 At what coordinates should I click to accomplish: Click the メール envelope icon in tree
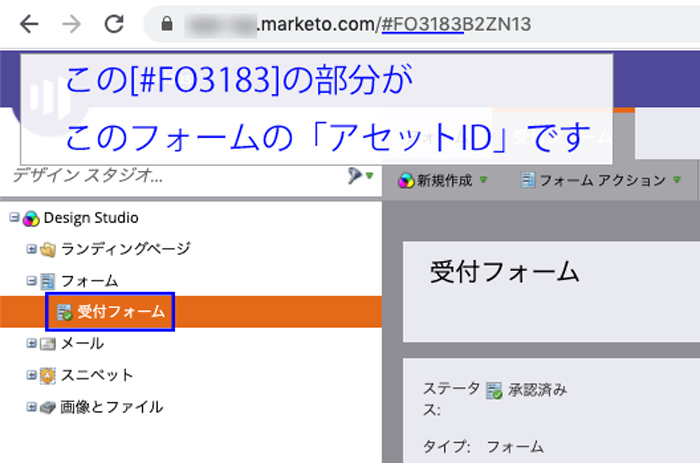(48, 344)
